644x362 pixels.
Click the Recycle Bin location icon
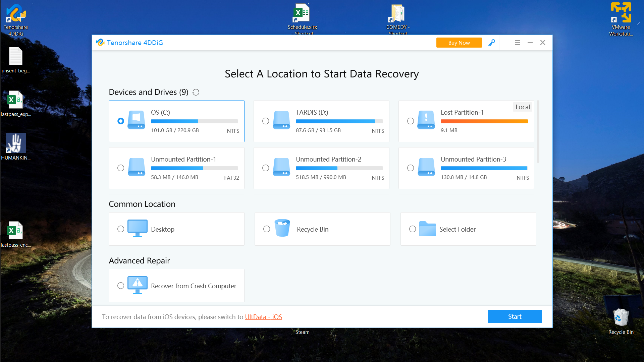tap(282, 228)
